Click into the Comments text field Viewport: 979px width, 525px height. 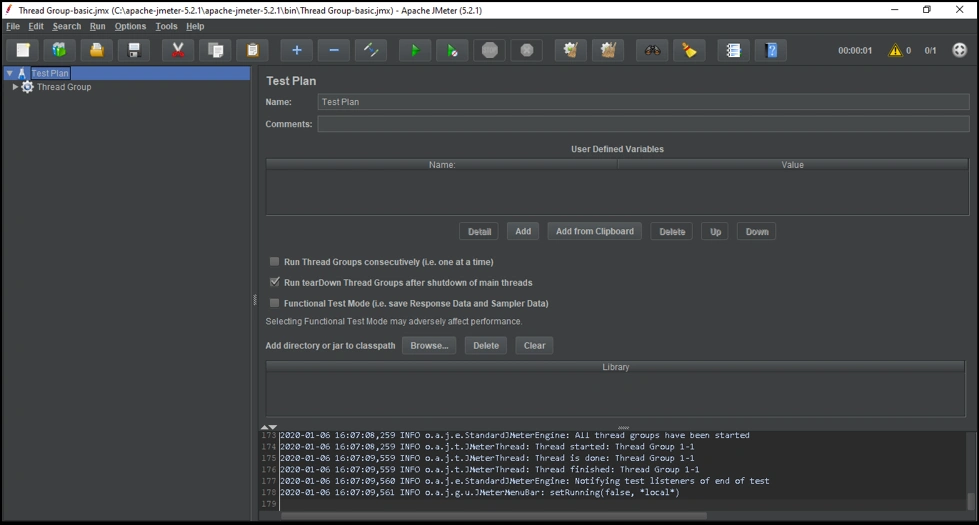click(642, 125)
